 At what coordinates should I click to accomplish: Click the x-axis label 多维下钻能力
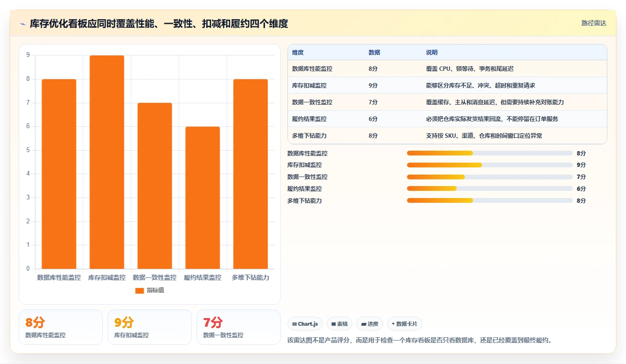[251, 277]
